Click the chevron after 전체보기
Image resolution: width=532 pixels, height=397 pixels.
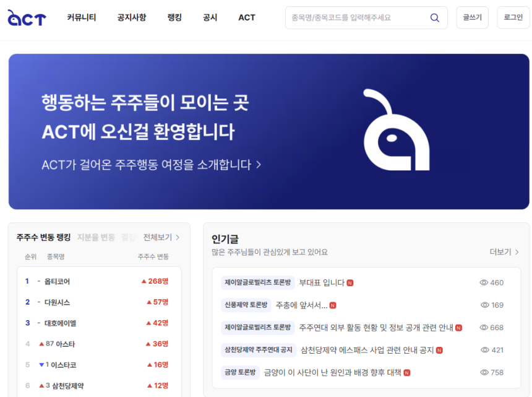click(178, 237)
